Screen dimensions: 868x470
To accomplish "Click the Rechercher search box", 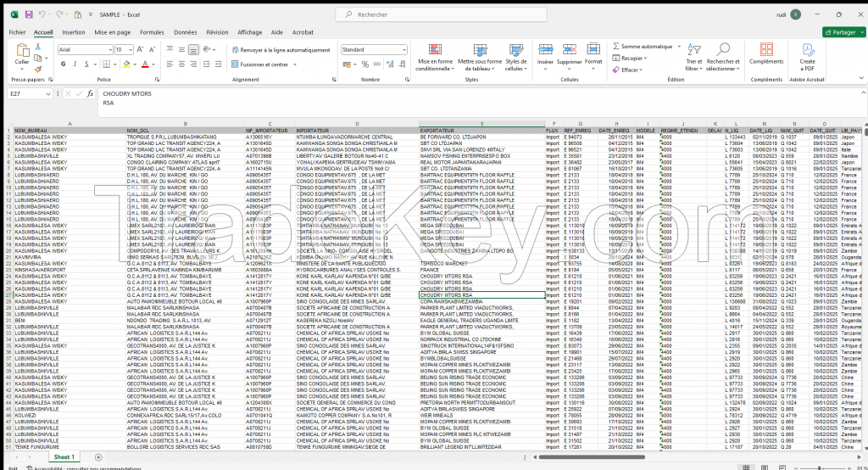I will click(442, 14).
